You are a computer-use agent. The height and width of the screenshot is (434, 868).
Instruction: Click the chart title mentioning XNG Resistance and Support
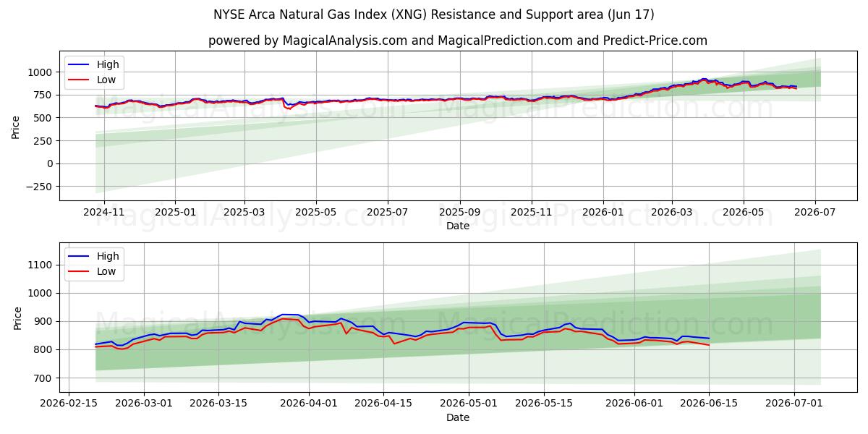(434, 14)
